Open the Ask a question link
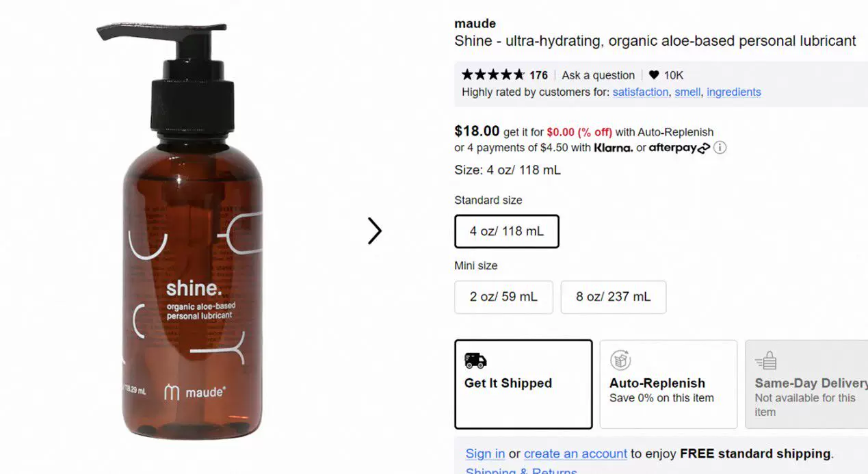 599,75
